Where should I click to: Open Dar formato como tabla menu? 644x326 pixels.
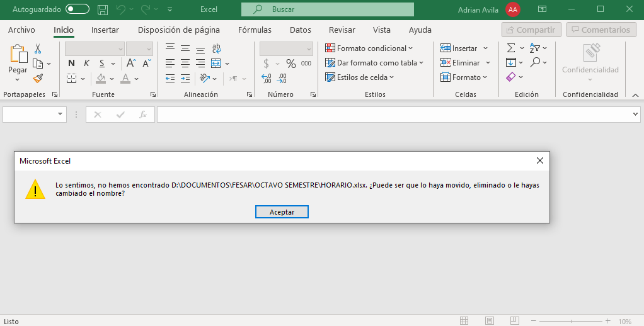click(374, 63)
